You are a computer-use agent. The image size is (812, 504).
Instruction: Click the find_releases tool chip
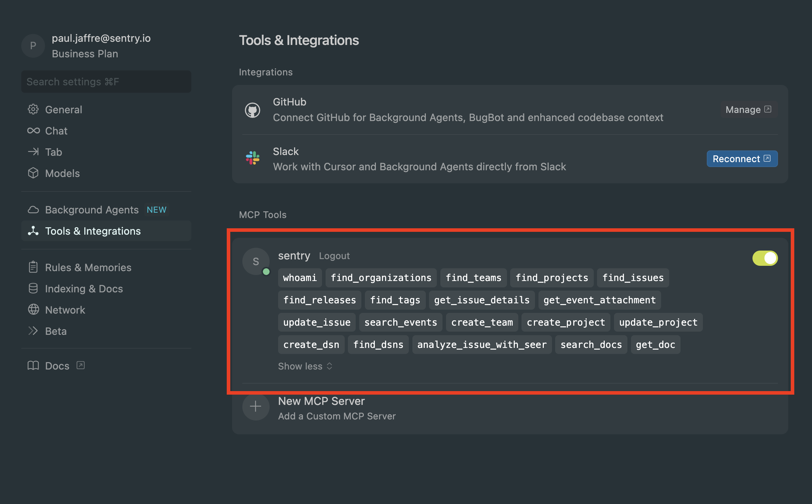point(320,300)
